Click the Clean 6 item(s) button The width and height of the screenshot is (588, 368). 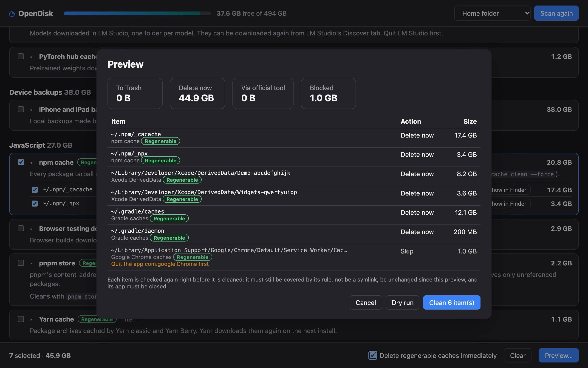(x=452, y=302)
